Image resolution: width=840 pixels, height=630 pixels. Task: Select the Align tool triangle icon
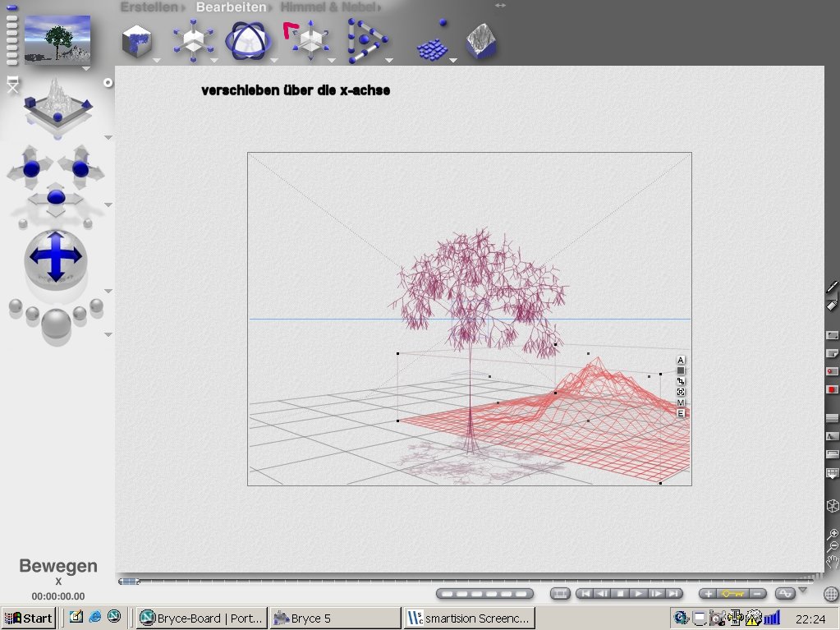pyautogui.click(x=366, y=41)
